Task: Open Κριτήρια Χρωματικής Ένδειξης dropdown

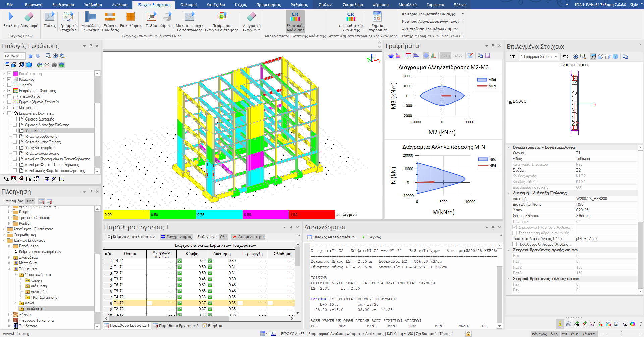Action: point(432,14)
